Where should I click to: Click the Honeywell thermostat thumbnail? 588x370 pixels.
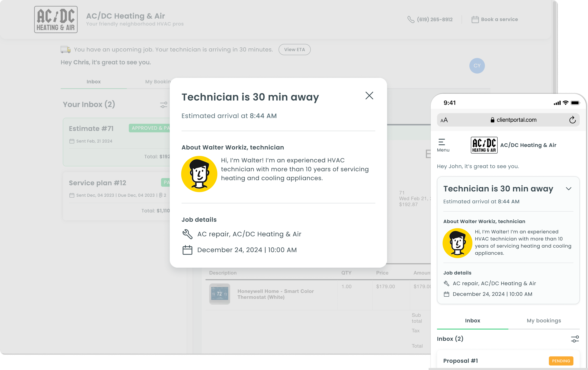click(x=219, y=294)
